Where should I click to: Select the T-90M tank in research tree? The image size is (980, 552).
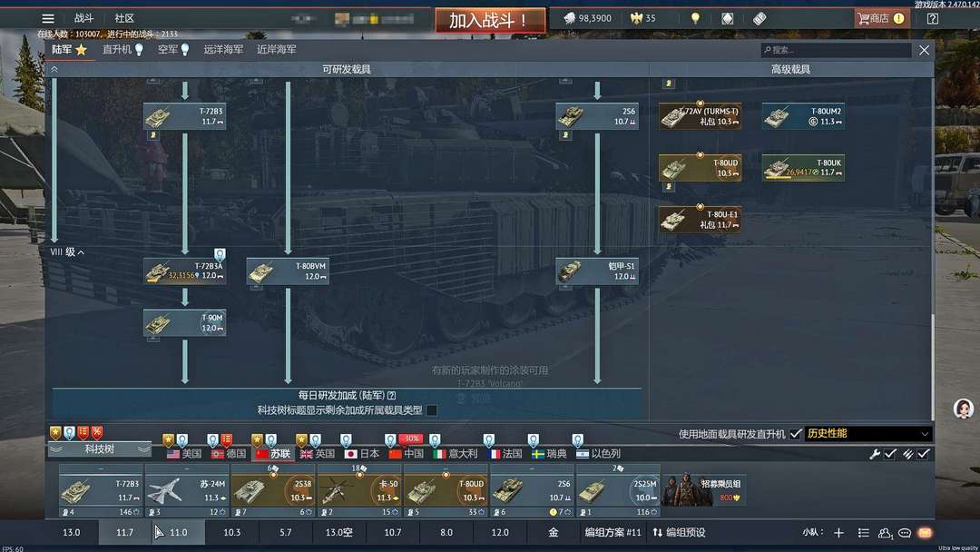(x=184, y=322)
